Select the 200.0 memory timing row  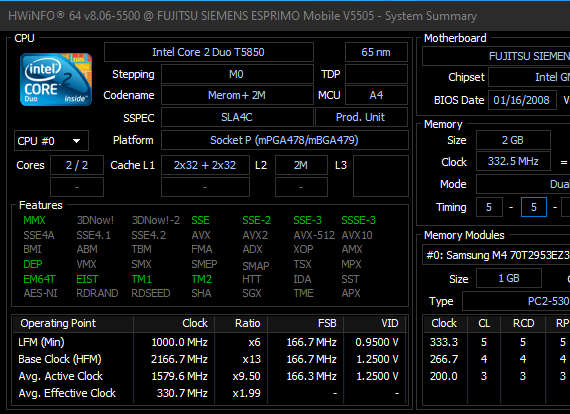[497, 376]
